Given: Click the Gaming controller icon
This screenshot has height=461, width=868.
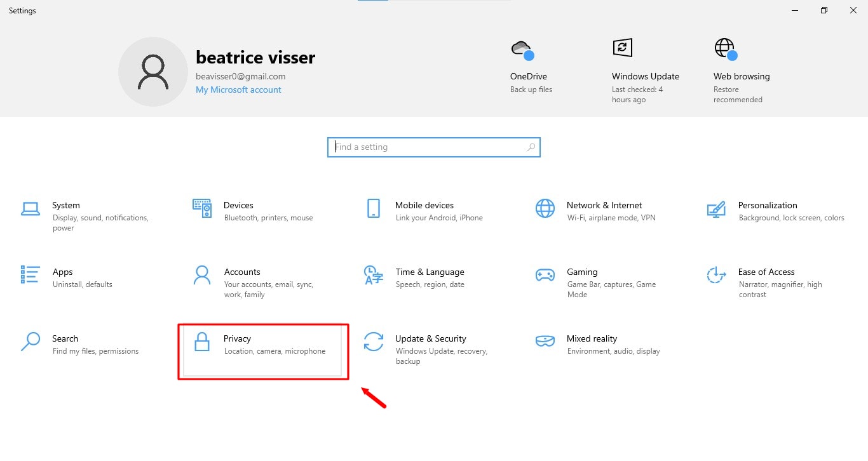Looking at the screenshot, I should pos(545,275).
